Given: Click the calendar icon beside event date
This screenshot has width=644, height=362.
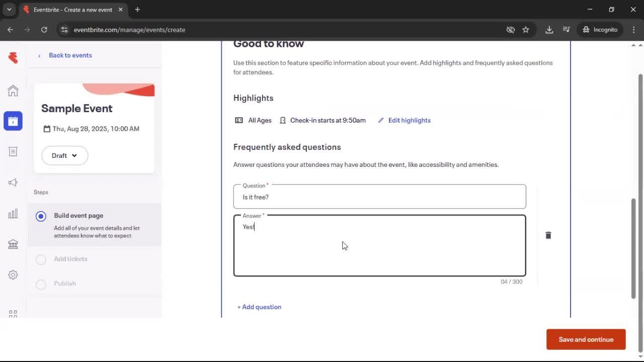Looking at the screenshot, I should point(47,129).
